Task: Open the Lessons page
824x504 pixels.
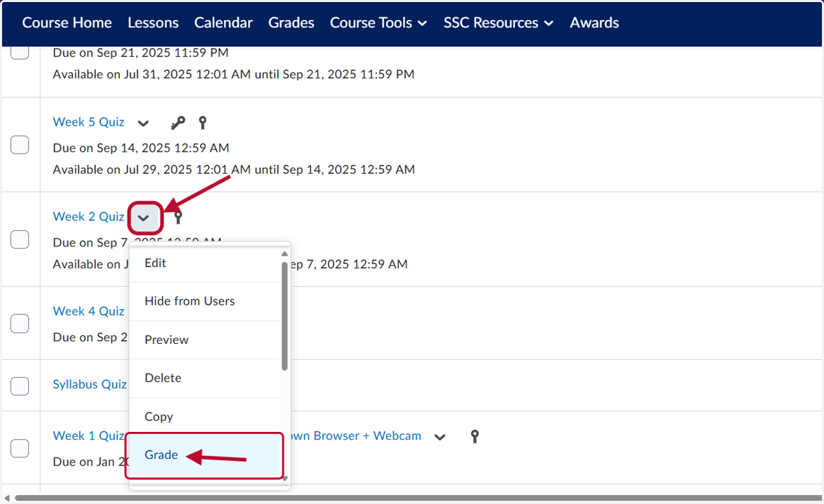Action: tap(153, 23)
